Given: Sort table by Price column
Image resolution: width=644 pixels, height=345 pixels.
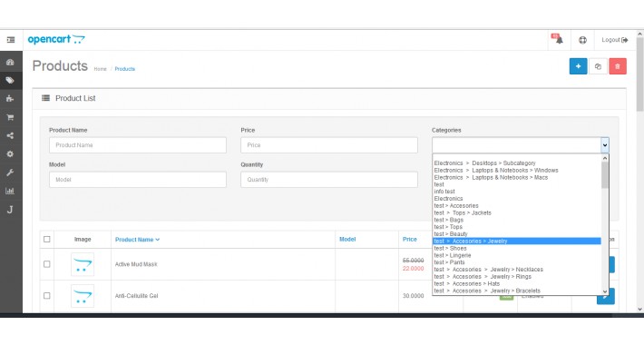Looking at the screenshot, I should [x=409, y=239].
